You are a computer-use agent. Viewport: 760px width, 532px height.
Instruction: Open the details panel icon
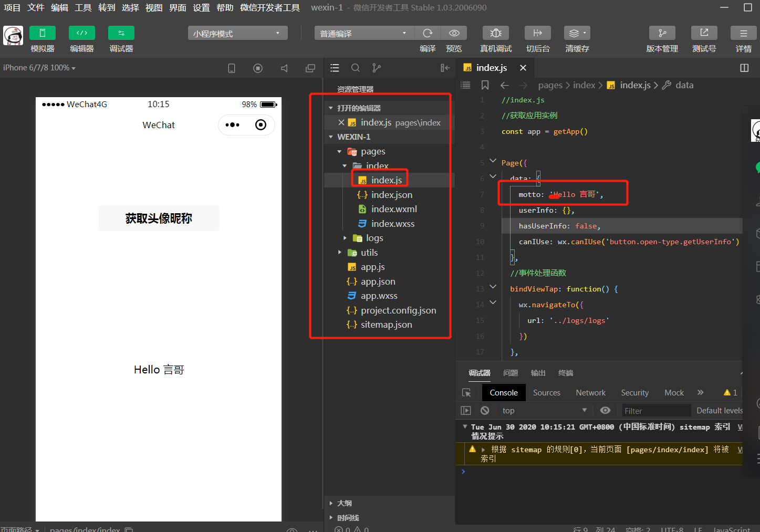744,33
